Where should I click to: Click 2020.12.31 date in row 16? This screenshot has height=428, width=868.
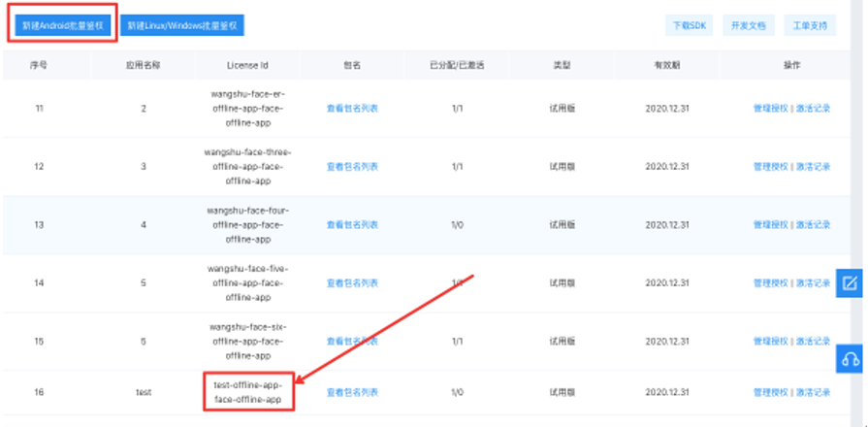pyautogui.click(x=667, y=392)
